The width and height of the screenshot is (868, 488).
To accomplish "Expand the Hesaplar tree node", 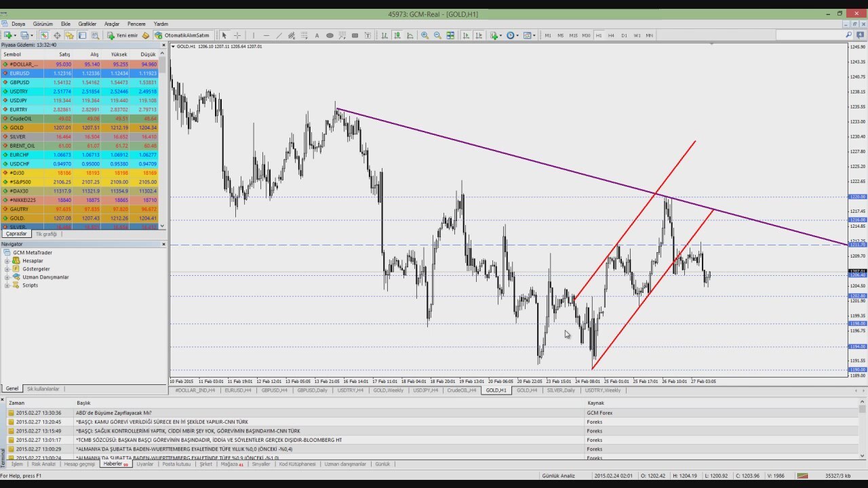I will click(7, 261).
